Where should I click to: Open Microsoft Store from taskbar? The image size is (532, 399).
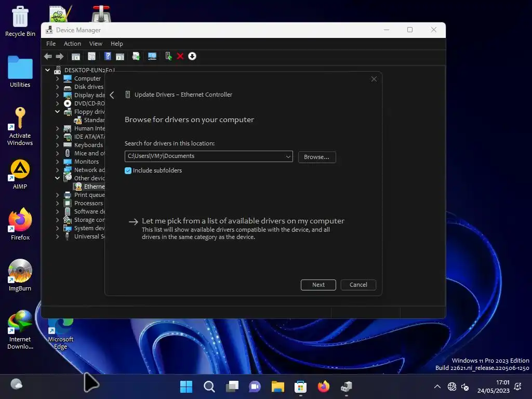click(301, 387)
